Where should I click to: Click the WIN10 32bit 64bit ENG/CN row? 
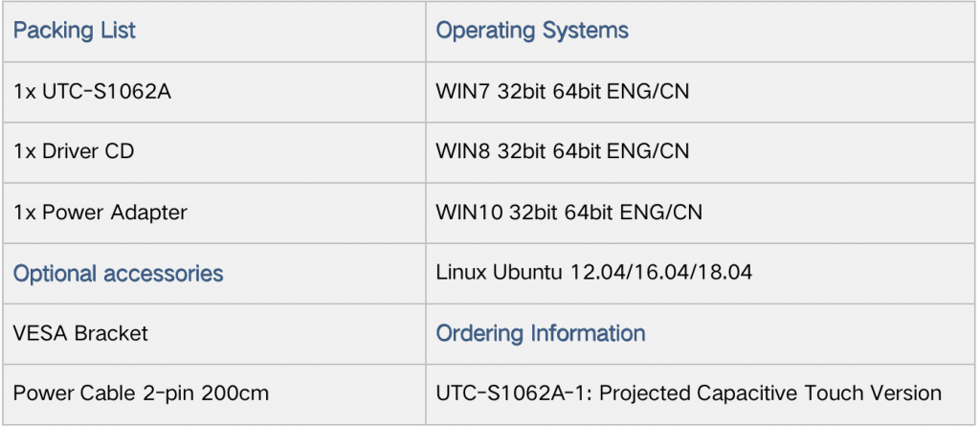coord(701,213)
